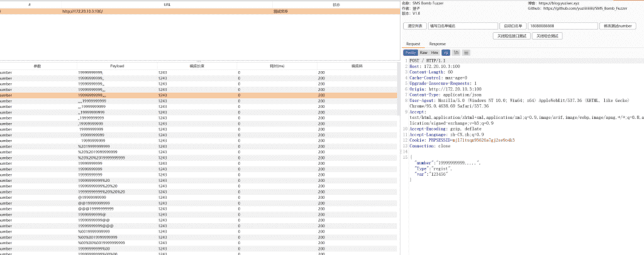Image resolution: width=644 pixels, height=255 pixels.
Task: Select the Hex view tab
Action: click(x=435, y=53)
